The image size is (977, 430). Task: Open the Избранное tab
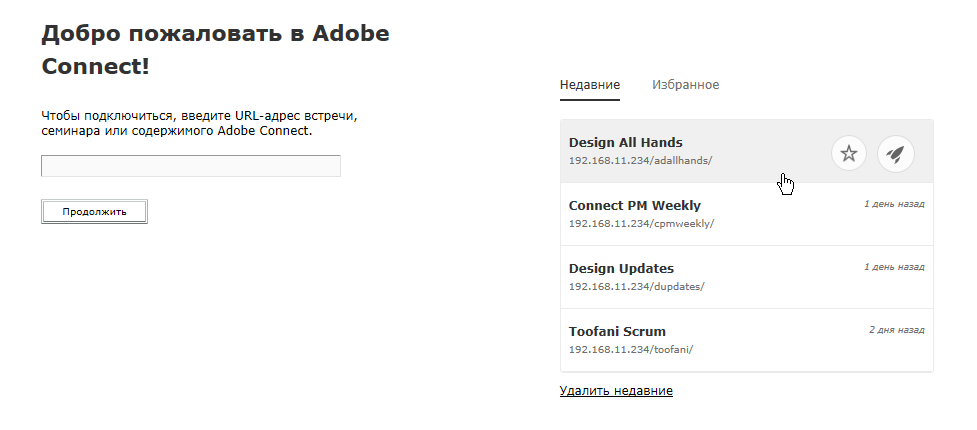685,85
